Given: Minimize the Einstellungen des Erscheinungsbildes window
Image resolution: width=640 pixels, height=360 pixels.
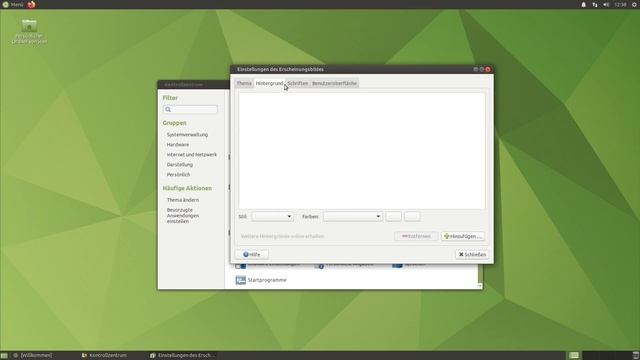Looking at the screenshot, I should (476, 69).
